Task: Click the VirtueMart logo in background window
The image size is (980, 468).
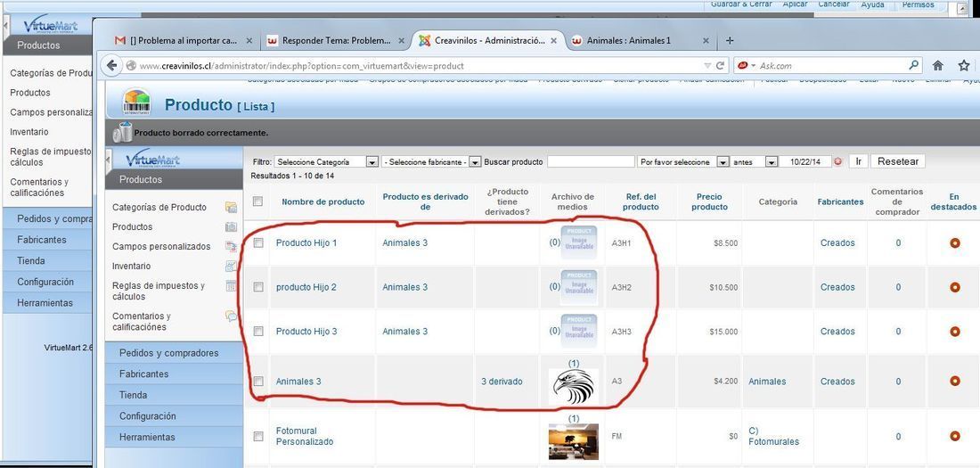Action: pyautogui.click(x=50, y=25)
